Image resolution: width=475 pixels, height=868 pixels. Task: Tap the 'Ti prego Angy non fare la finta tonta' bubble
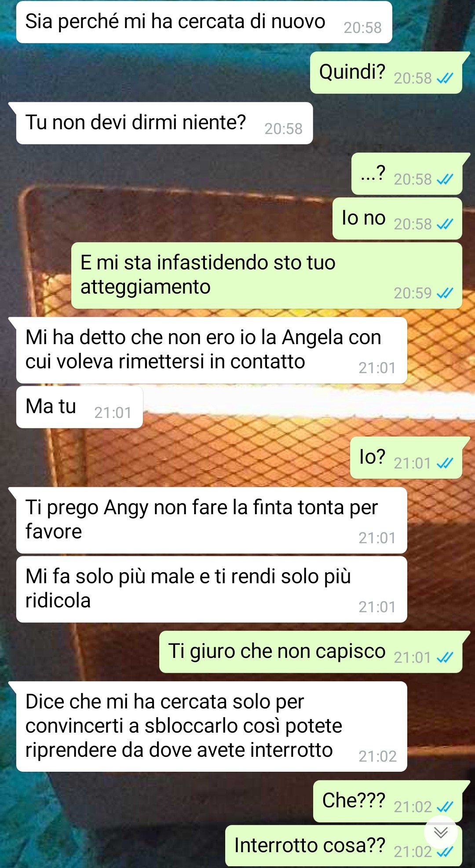click(212, 520)
